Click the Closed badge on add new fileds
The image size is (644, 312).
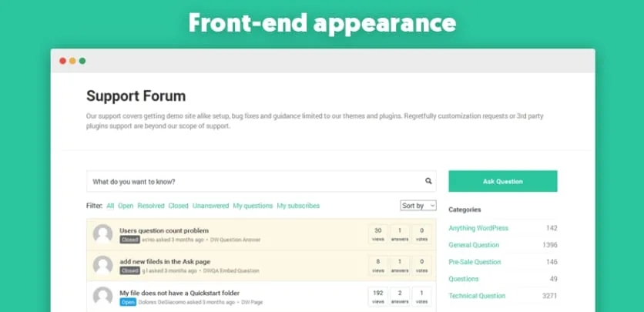129,270
